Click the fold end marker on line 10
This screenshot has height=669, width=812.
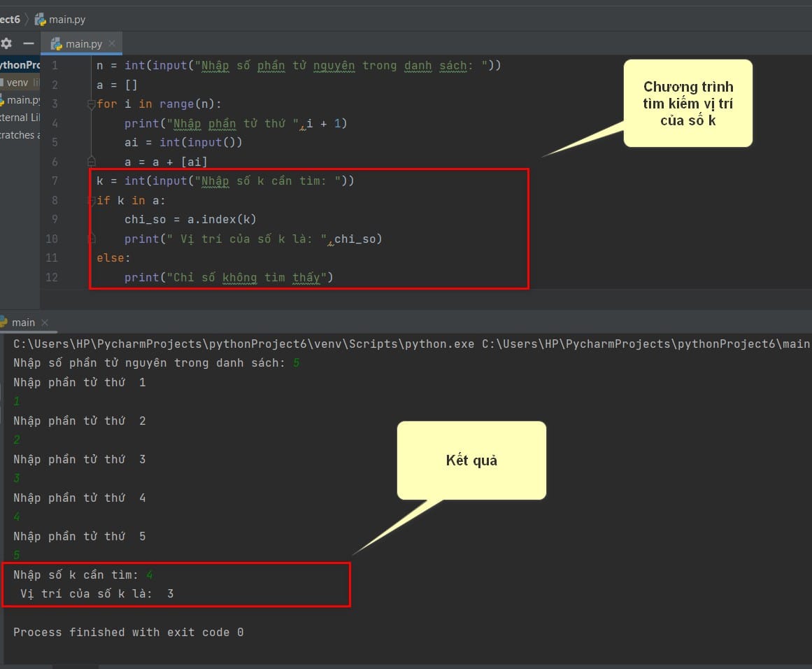(92, 239)
